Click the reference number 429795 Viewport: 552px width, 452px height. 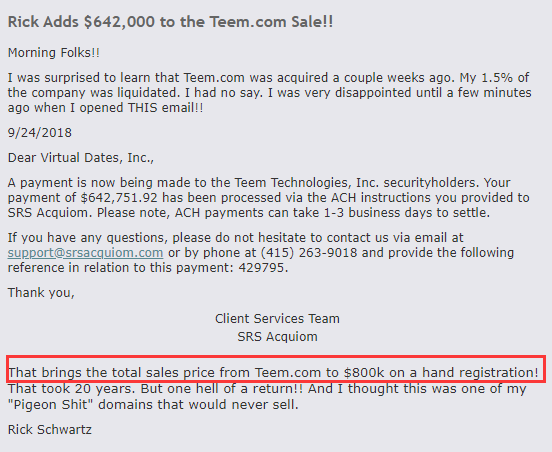pyautogui.click(x=263, y=268)
